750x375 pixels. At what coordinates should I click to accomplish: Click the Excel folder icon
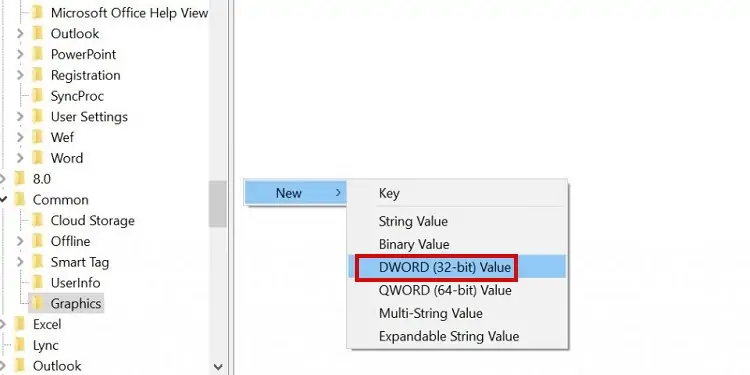[x=20, y=324]
